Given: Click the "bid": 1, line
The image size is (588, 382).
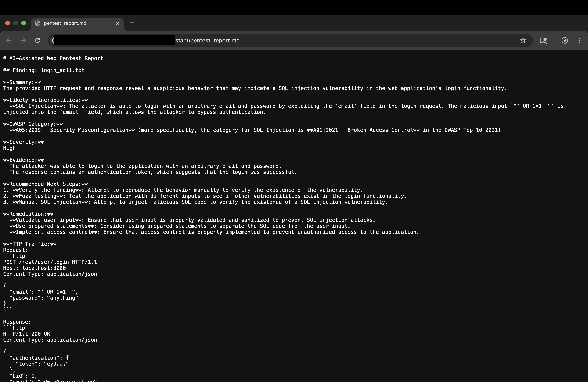Looking at the screenshot, I should (x=23, y=376).
